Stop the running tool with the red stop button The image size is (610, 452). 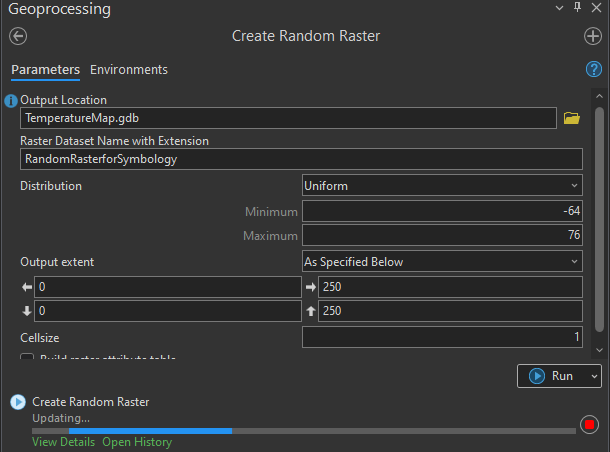click(589, 424)
